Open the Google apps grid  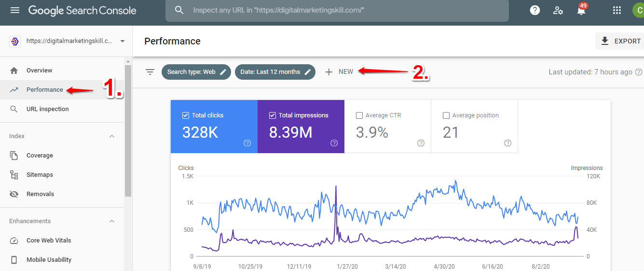[617, 10]
